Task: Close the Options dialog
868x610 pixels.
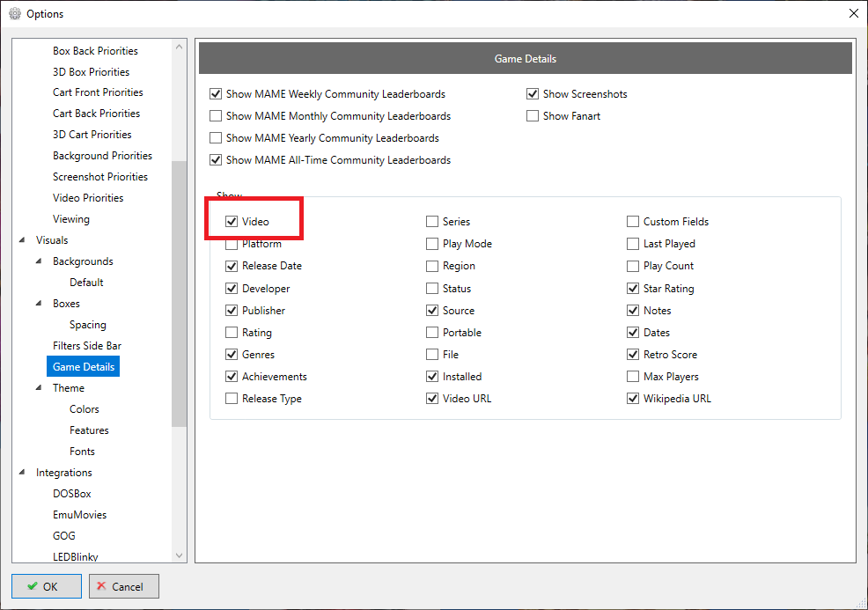Action: (854, 13)
